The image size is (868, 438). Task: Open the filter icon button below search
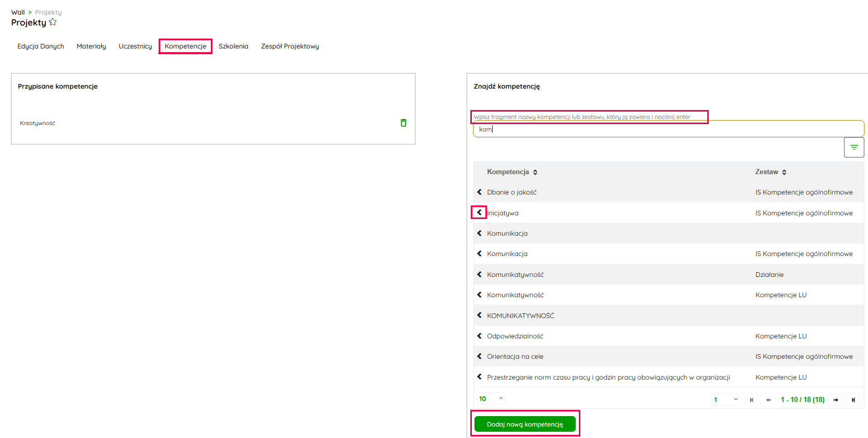tap(853, 148)
